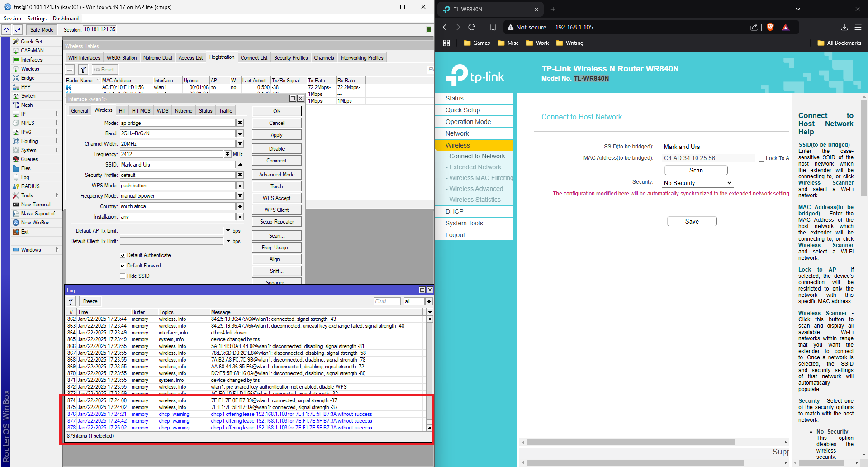Toggle Safe Mode in WinBox
The width and height of the screenshot is (868, 467).
42,29
